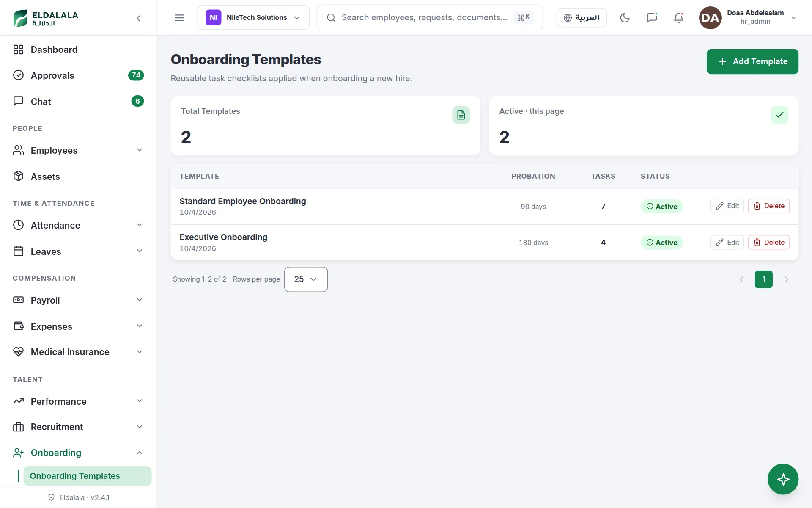Collapse sidebar with the left chevron icon
The image size is (812, 508).
(138, 18)
